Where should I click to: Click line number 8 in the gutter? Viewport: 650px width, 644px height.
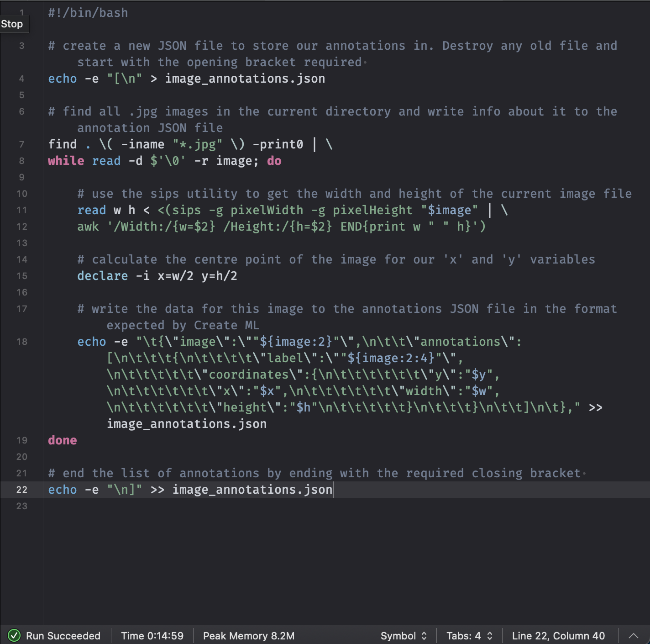pyautogui.click(x=22, y=161)
